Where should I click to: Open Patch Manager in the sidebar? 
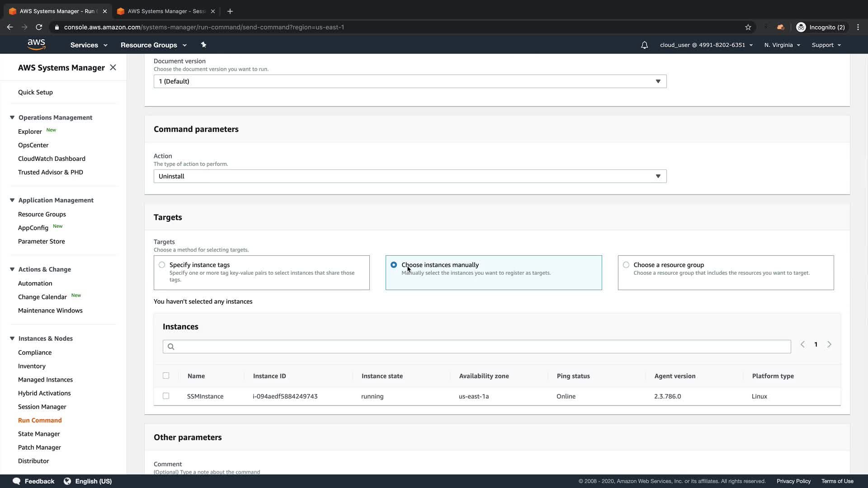coord(39,447)
